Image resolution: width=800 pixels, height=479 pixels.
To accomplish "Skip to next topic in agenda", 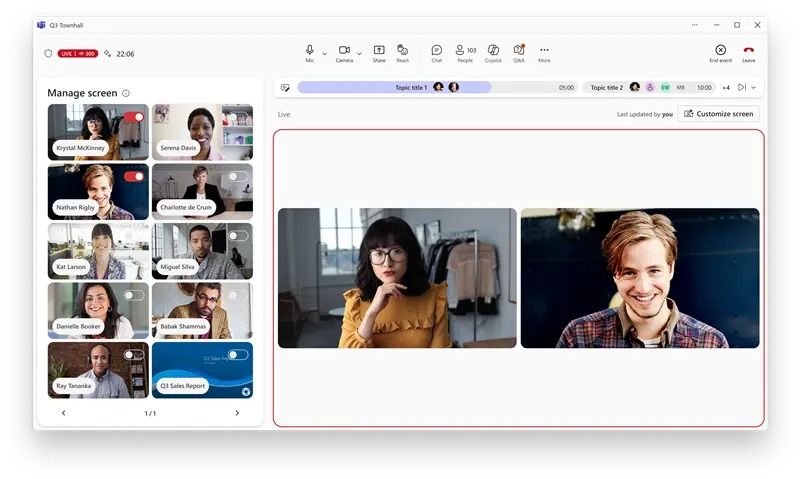I will [x=742, y=87].
